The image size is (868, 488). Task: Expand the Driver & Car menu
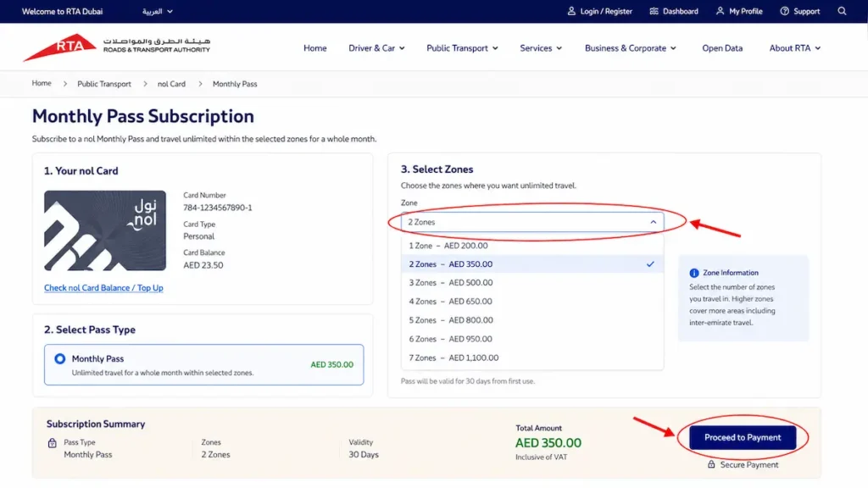tap(376, 48)
